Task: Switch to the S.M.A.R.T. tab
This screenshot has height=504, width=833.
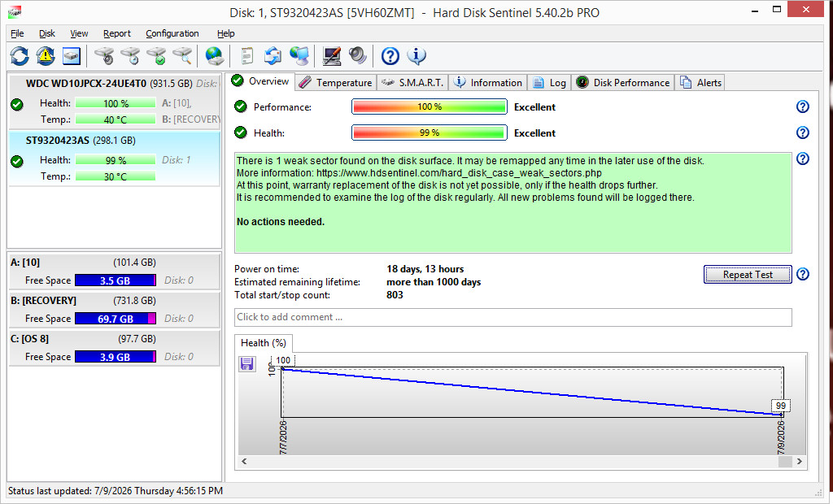Action: (x=412, y=83)
